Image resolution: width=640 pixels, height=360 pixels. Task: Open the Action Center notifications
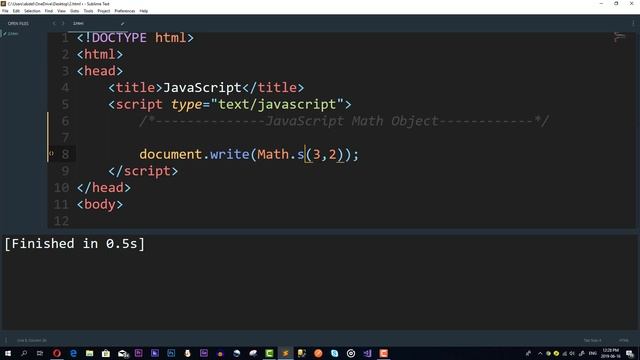(630, 353)
